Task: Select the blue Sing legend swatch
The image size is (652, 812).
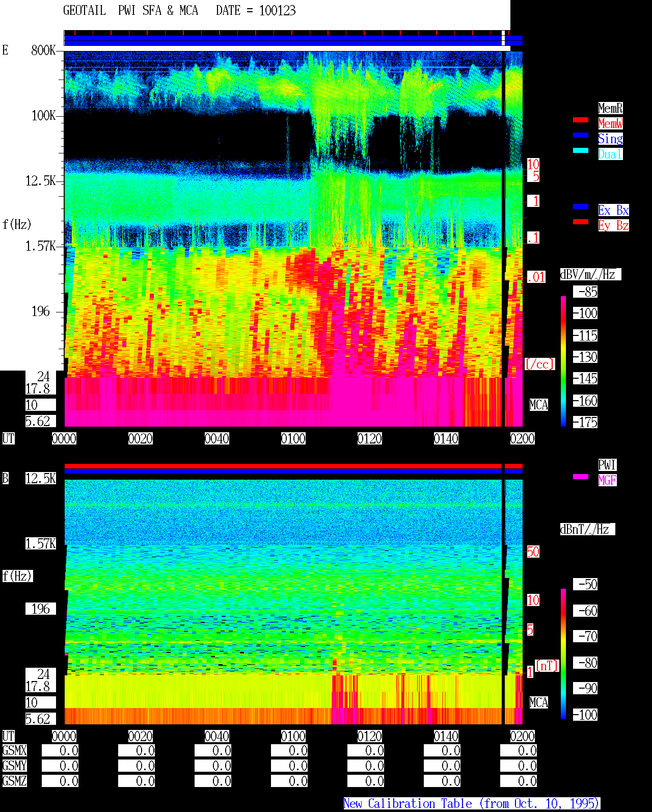Action: (581, 135)
